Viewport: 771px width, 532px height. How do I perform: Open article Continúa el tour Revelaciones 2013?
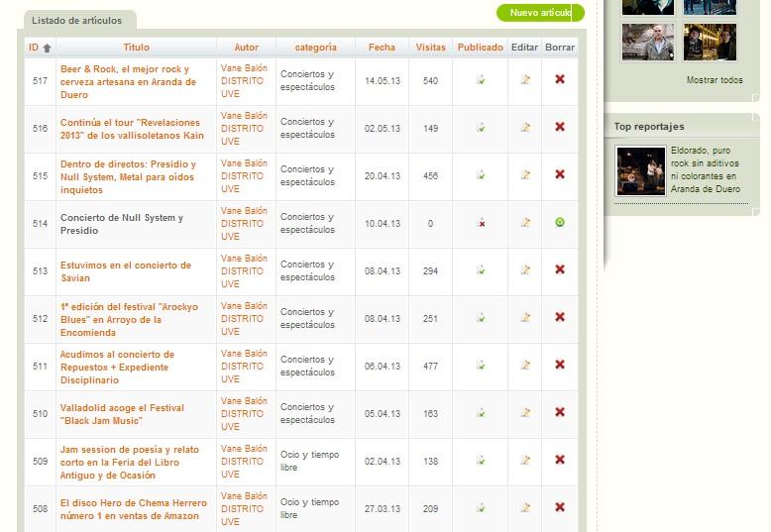tap(132, 129)
